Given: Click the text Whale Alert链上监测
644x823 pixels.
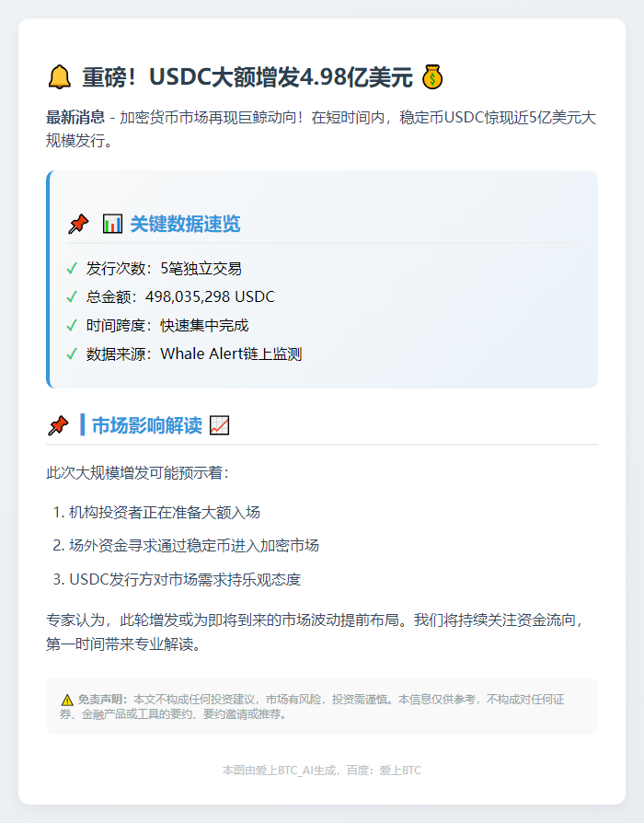Looking at the screenshot, I should (x=231, y=354).
